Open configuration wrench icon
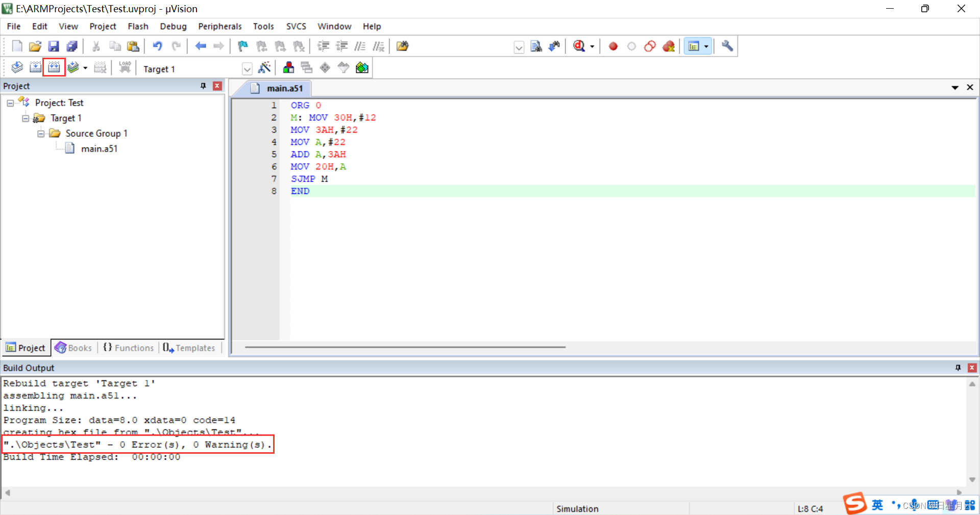Image resolution: width=980 pixels, height=515 pixels. tap(727, 46)
